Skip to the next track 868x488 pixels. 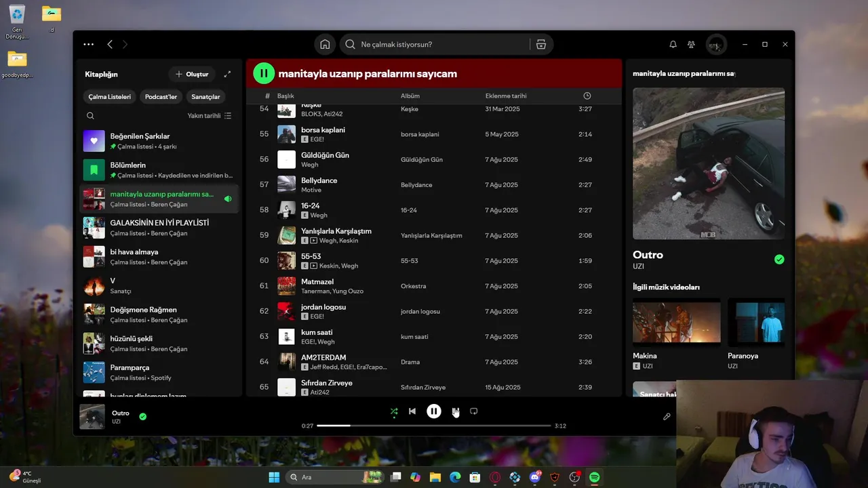tap(455, 411)
